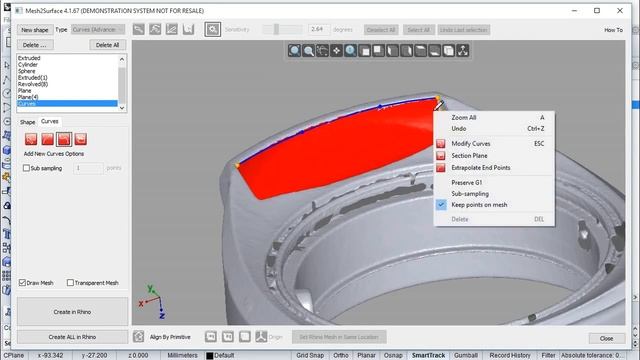Viewport: 640px width, 360px height.
Task: Click shape list scrollbar down arrow
Action: 122,108
